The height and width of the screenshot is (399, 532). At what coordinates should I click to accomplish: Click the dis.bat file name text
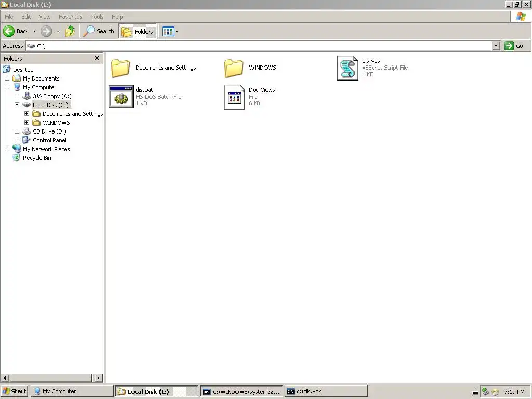[144, 90]
